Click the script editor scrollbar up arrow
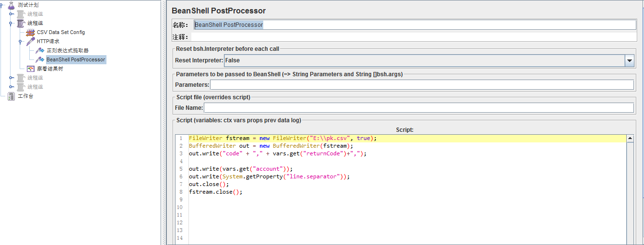 point(630,139)
